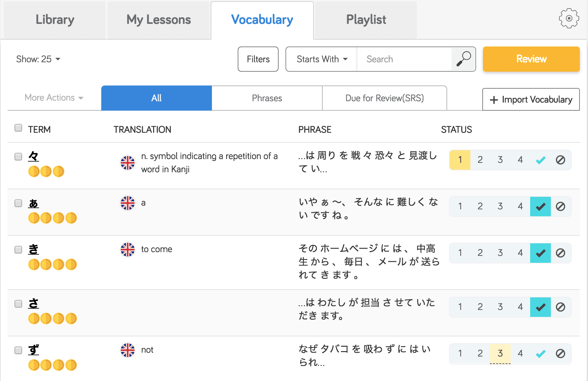Expand the Starts With dropdown
Screen dimensions: 588x381
coord(322,59)
